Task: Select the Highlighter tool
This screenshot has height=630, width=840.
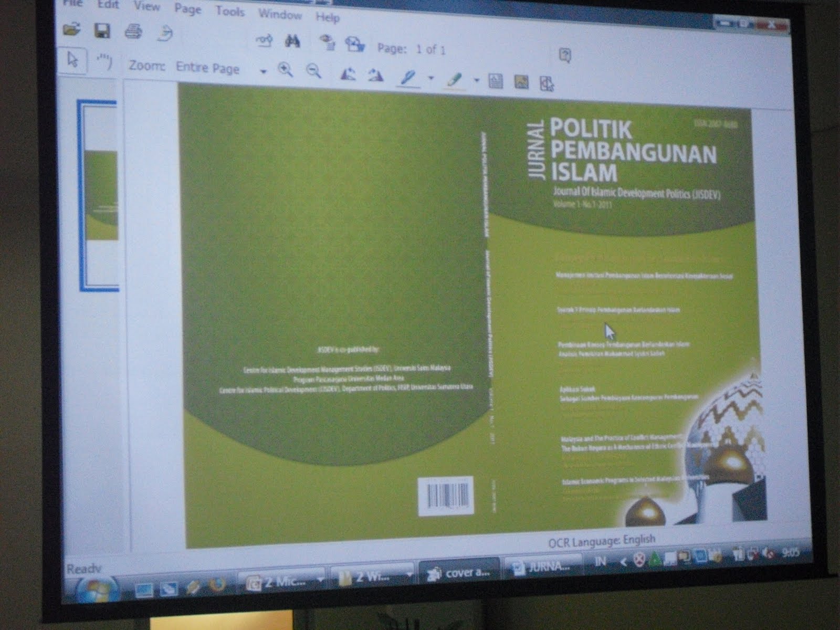Action: click(455, 80)
